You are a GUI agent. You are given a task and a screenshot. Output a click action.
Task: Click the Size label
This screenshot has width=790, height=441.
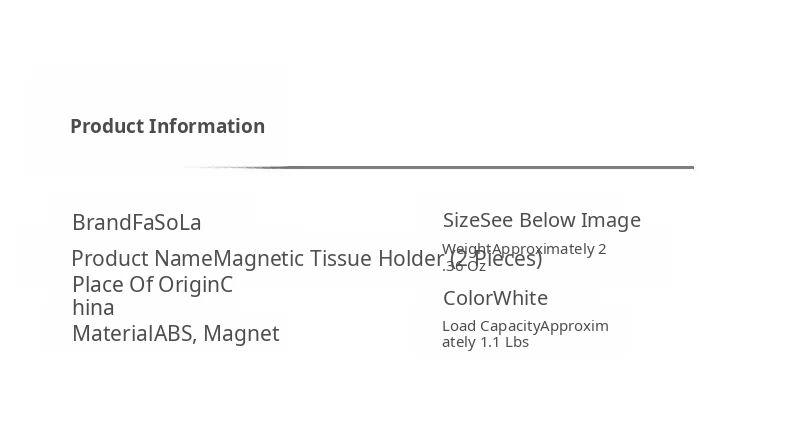(461, 220)
